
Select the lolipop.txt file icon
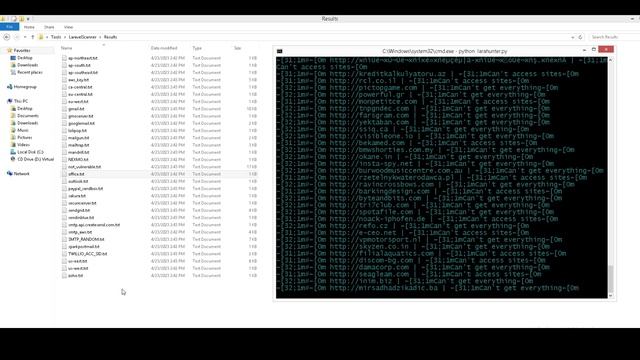click(x=64, y=131)
